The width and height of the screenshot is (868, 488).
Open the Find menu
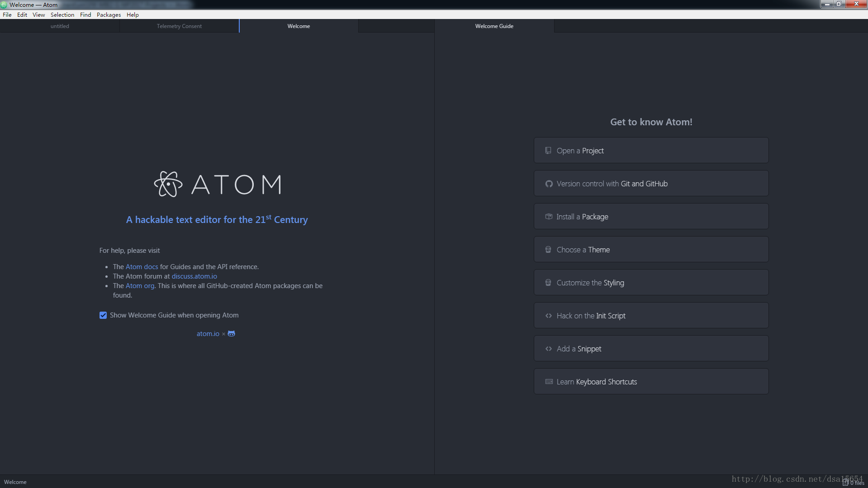tap(85, 14)
